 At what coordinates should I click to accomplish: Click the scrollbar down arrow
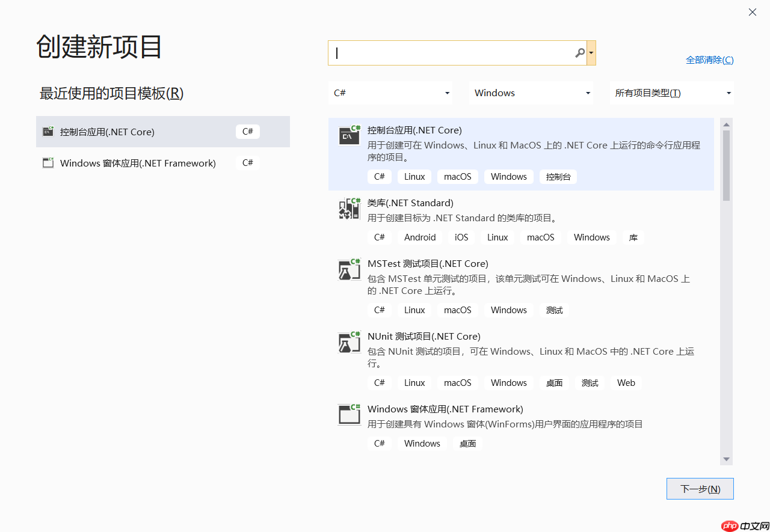tap(726, 459)
